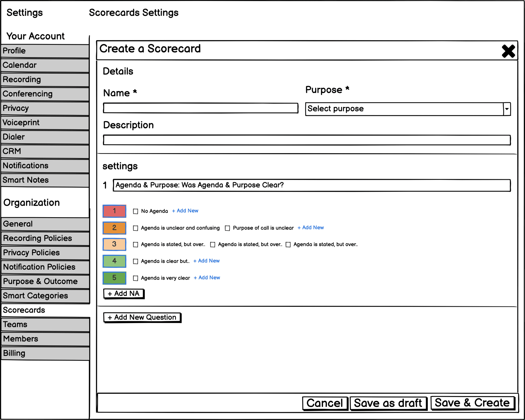Open the Select purpose dropdown
Image resolution: width=525 pixels, height=420 pixels.
[404, 109]
